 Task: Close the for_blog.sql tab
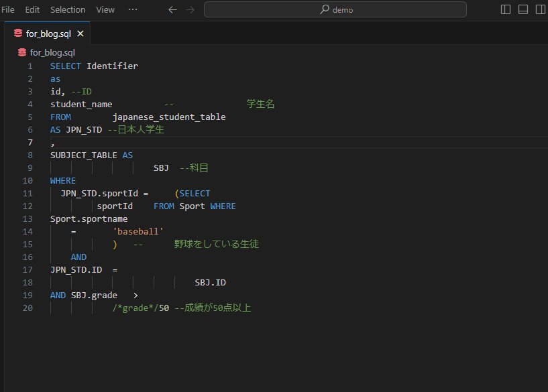(80, 34)
